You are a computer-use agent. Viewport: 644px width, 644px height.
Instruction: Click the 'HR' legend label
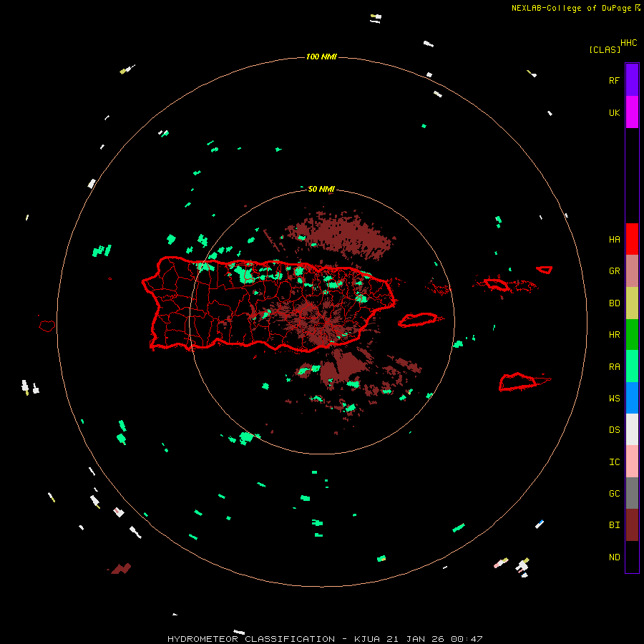(x=614, y=334)
